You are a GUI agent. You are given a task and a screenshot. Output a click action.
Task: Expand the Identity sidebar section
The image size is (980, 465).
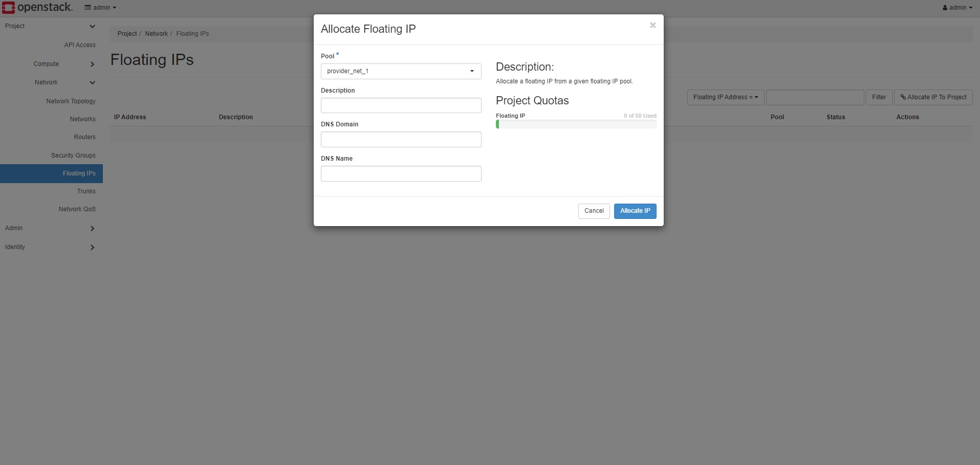pyautogui.click(x=92, y=247)
